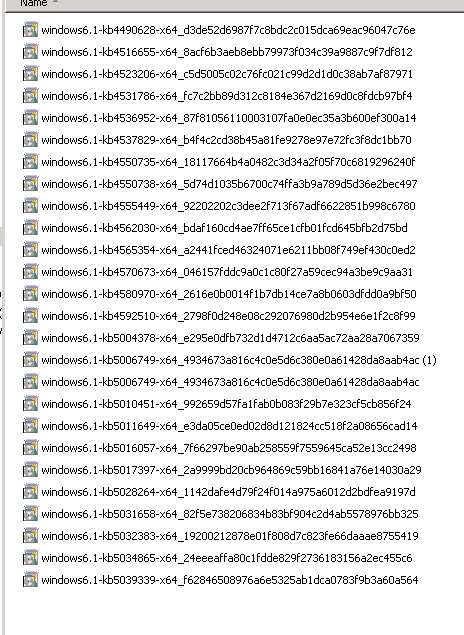Viewport: 464px width, 635px height.
Task: Click the icon beside kb5004378 file
Action: [x=30, y=337]
